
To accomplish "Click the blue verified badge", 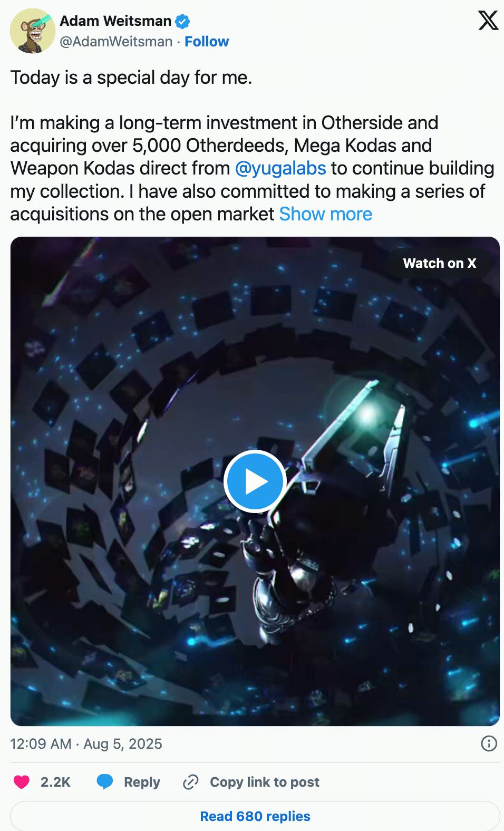I will (x=182, y=21).
